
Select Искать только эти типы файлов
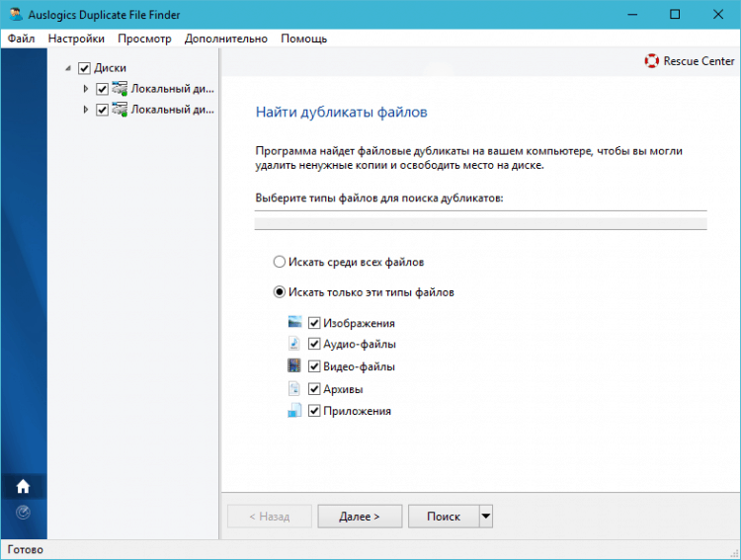click(280, 292)
